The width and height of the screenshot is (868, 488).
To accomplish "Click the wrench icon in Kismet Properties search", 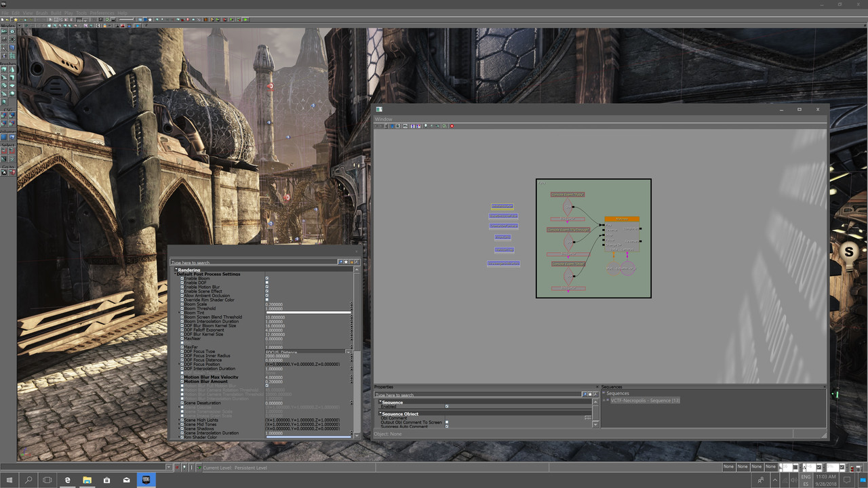I will [x=595, y=394].
